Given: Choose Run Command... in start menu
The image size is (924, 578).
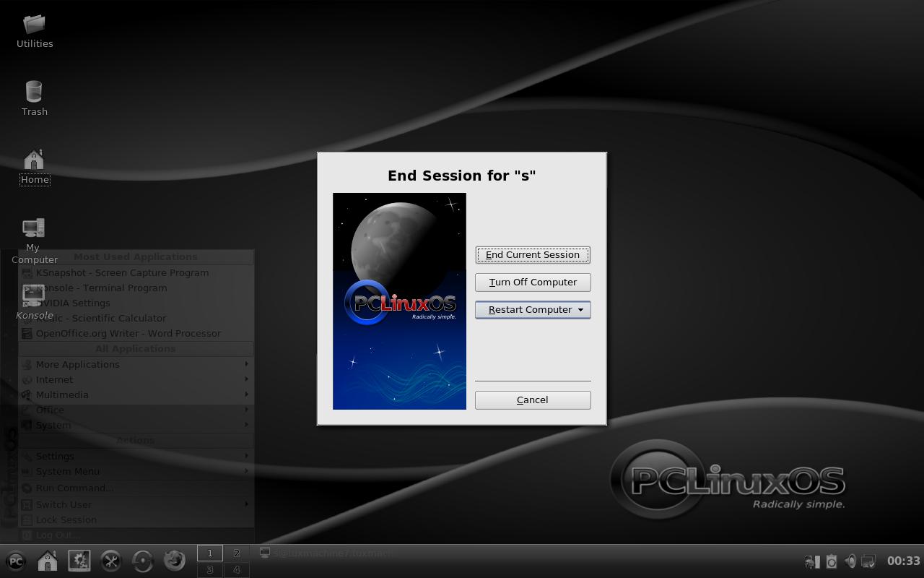Looking at the screenshot, I should tap(136, 488).
